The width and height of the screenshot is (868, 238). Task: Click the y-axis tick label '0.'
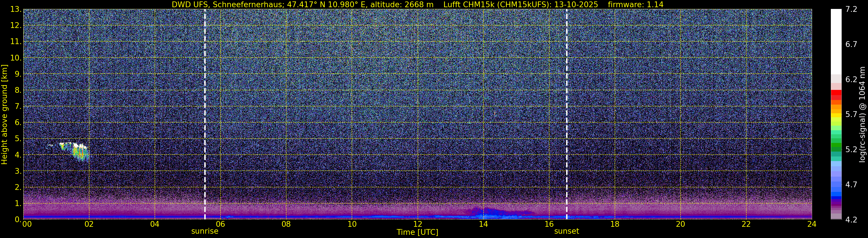(x=18, y=220)
